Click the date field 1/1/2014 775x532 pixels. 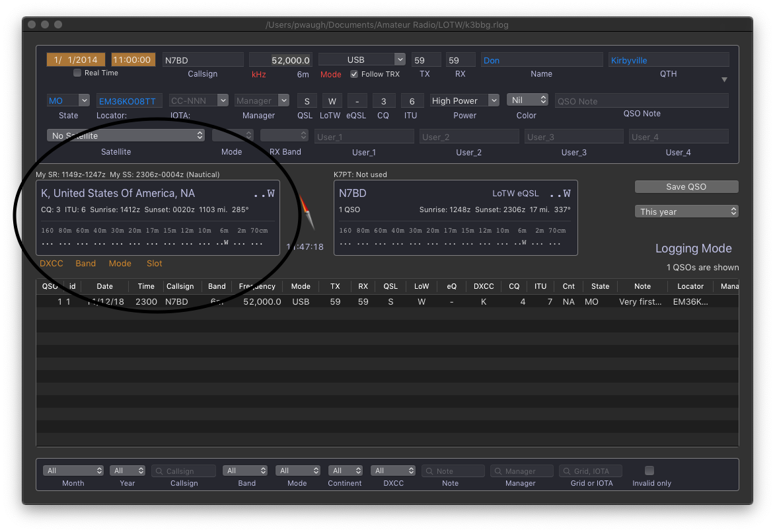click(x=75, y=60)
